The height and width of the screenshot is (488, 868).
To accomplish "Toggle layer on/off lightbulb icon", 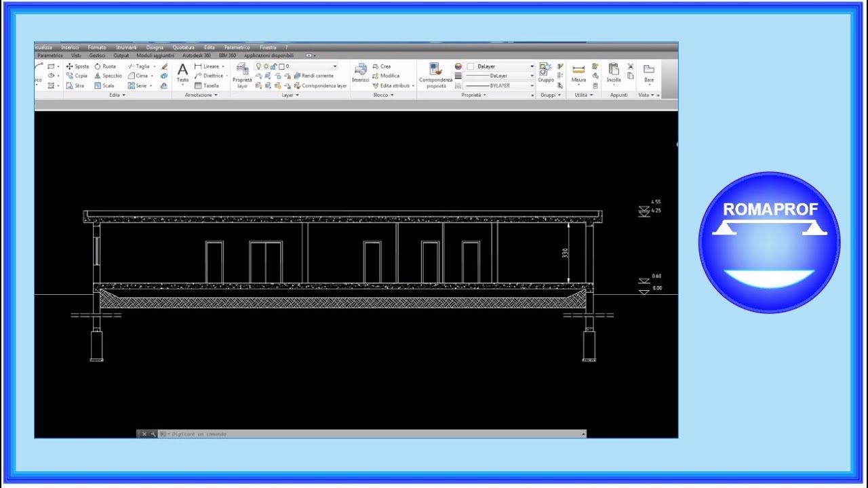I will tap(258, 66).
